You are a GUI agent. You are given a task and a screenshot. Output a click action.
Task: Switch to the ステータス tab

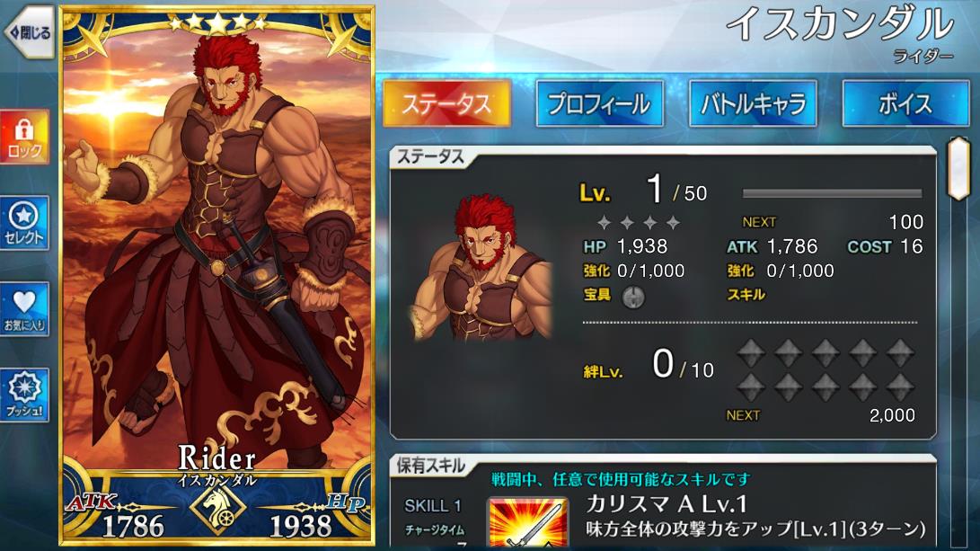(446, 104)
